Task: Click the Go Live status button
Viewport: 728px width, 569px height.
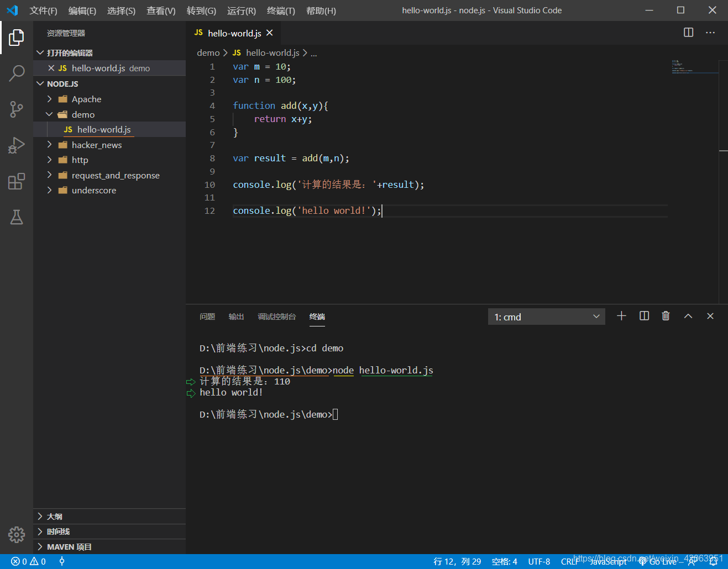Action: 658,561
